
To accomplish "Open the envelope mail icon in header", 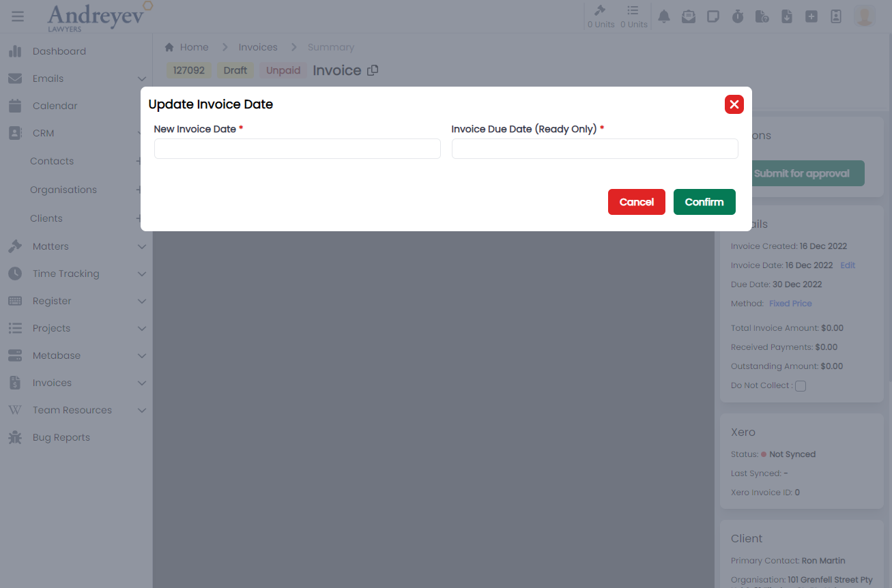I will [688, 16].
